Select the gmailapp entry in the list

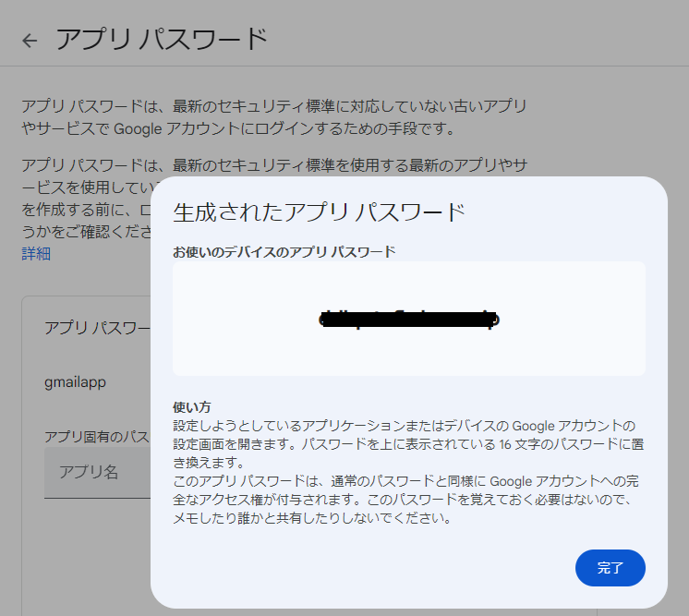(75, 381)
